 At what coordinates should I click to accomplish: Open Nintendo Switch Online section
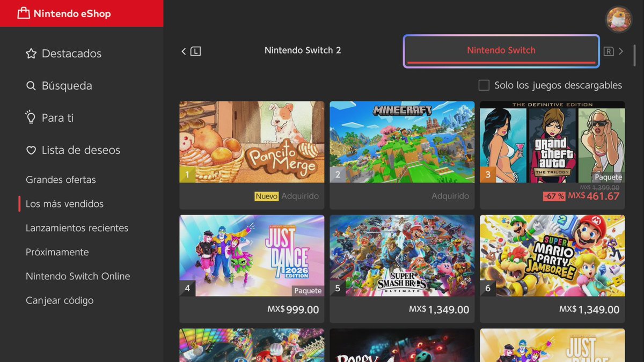coord(78,276)
